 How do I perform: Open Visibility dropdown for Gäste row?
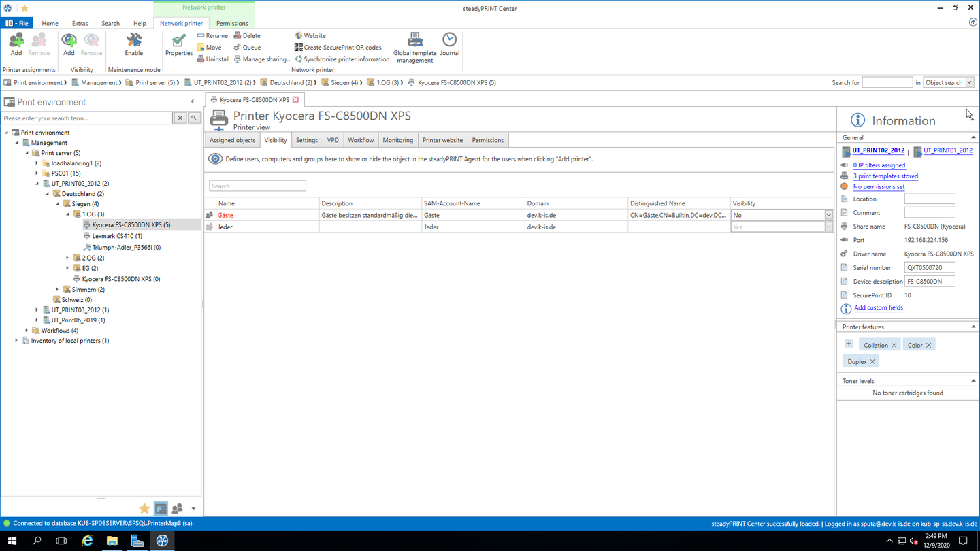pos(828,215)
